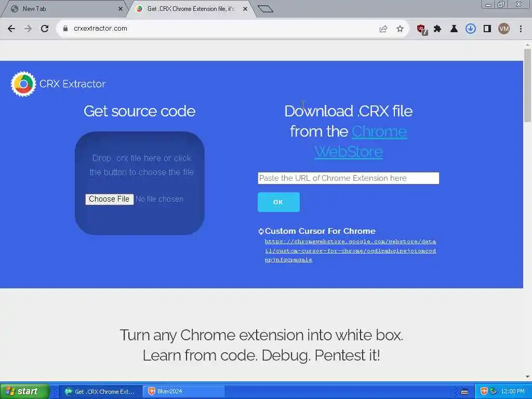This screenshot has height=399, width=532.
Task: Go back using the browser back arrow
Action: coord(11,29)
